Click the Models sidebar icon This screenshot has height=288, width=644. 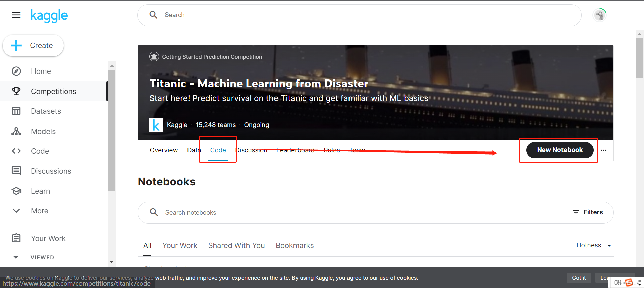(16, 131)
